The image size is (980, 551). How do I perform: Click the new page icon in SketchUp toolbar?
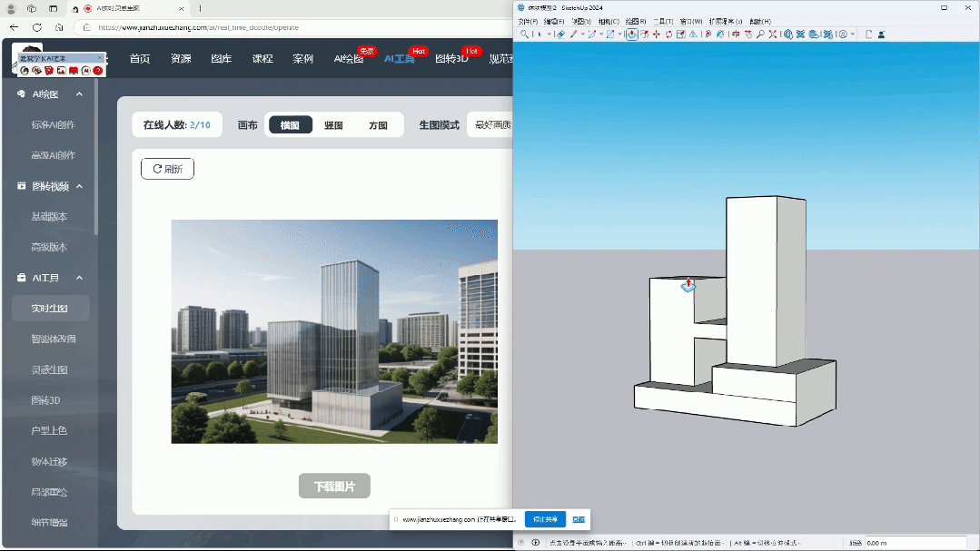(869, 34)
